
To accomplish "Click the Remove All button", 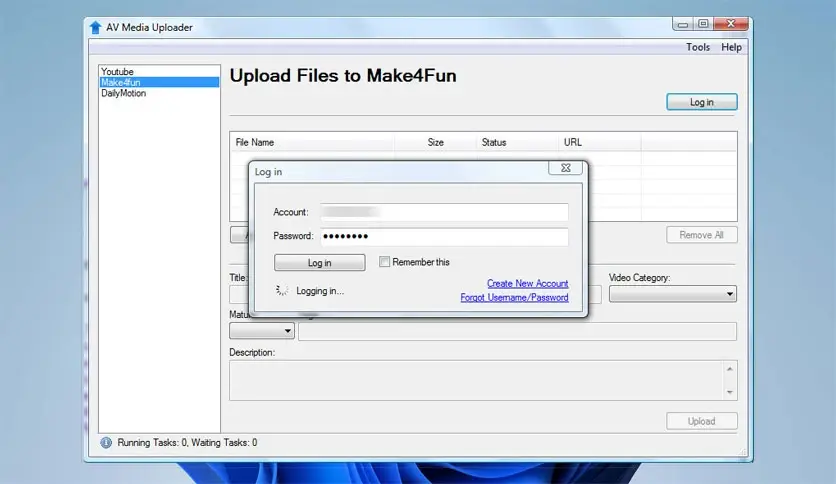I will click(702, 235).
